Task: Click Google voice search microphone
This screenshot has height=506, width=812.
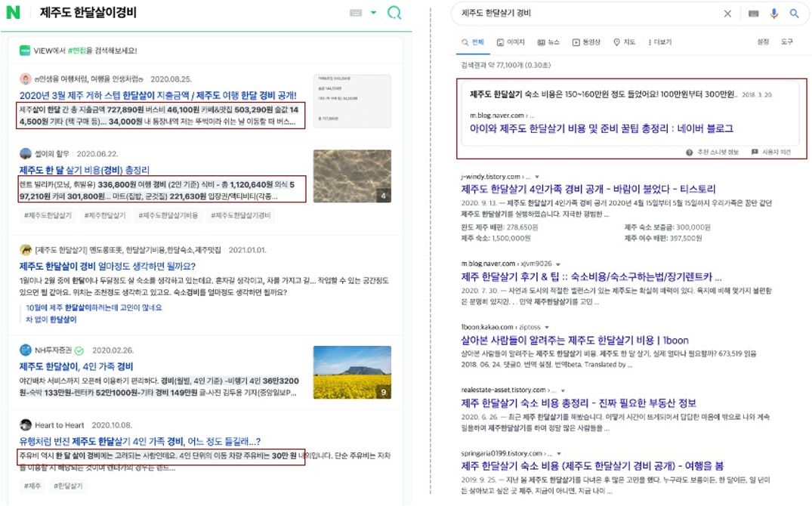Action: [x=773, y=14]
